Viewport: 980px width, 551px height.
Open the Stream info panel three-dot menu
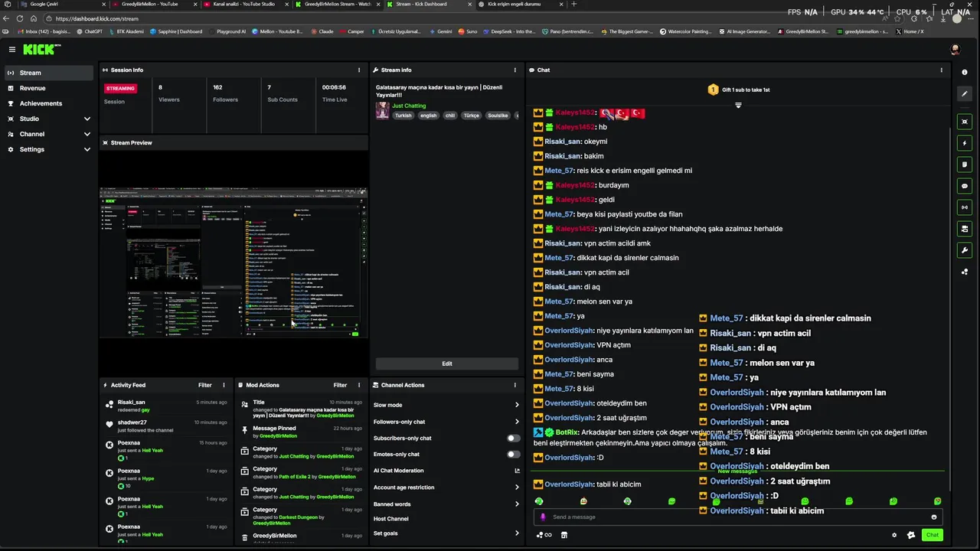(x=514, y=70)
